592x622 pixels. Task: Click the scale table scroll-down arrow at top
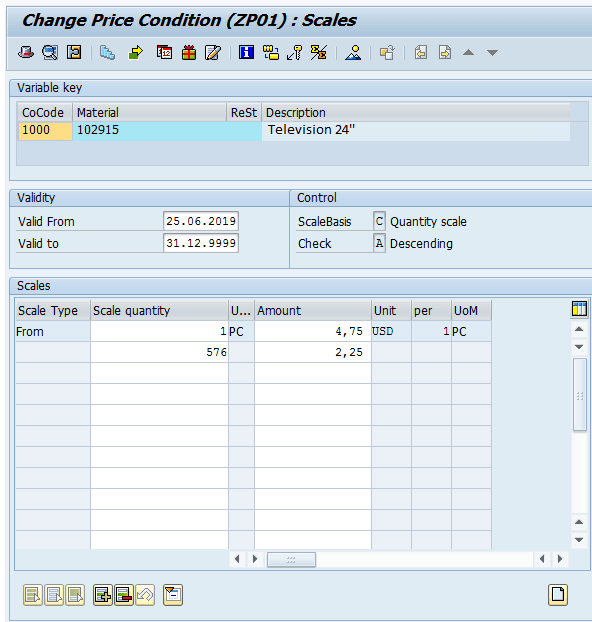(x=579, y=347)
